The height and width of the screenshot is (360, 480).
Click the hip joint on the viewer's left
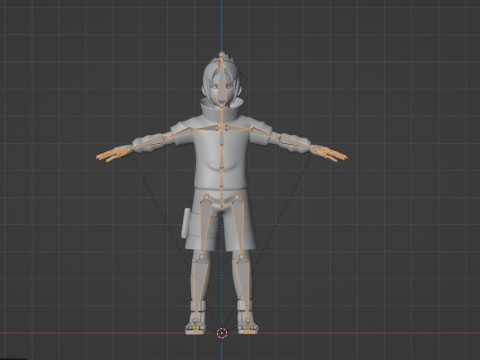tap(207, 198)
